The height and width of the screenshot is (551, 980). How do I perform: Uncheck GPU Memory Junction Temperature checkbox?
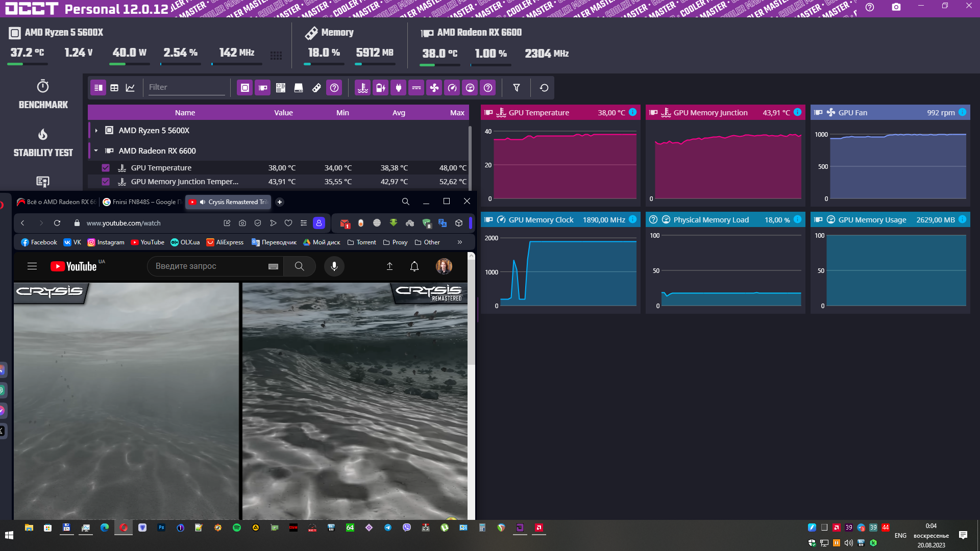[106, 182]
